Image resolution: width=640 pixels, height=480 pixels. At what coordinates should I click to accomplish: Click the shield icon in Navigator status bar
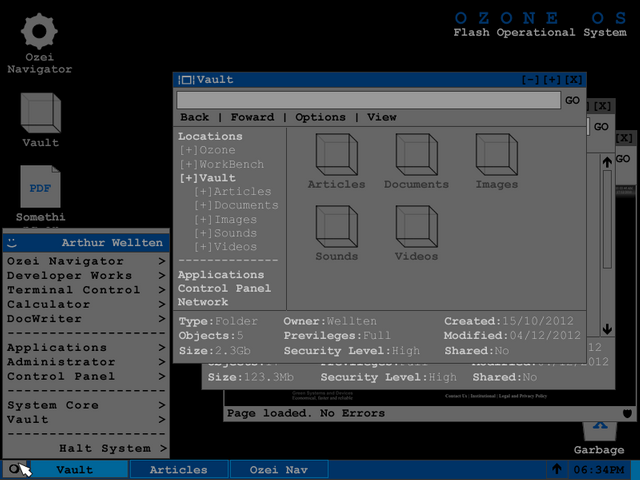click(627, 413)
